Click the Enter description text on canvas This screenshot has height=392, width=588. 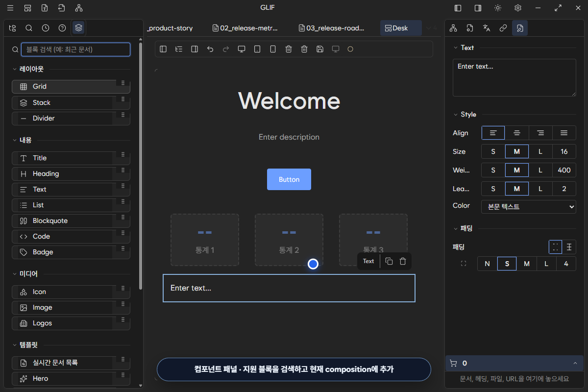click(289, 137)
